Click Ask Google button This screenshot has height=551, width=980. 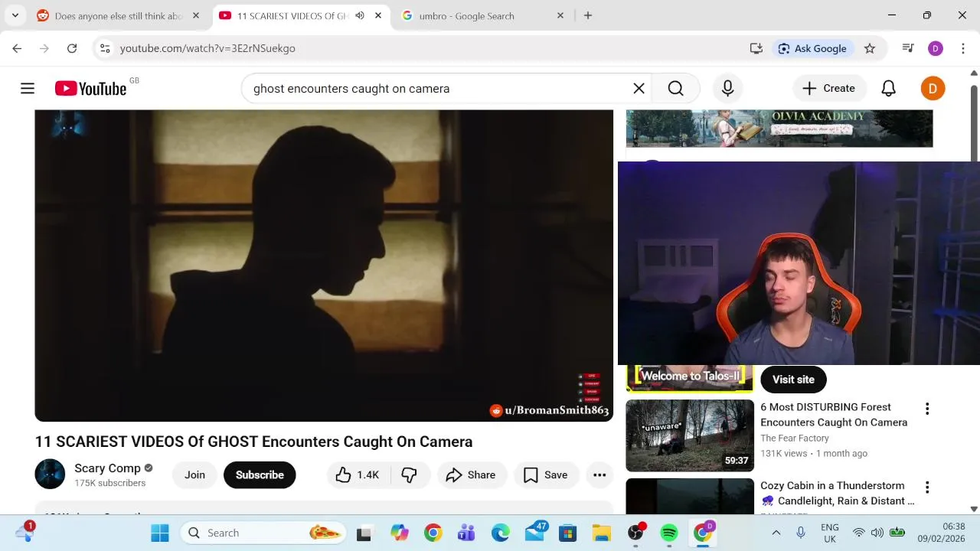[812, 48]
